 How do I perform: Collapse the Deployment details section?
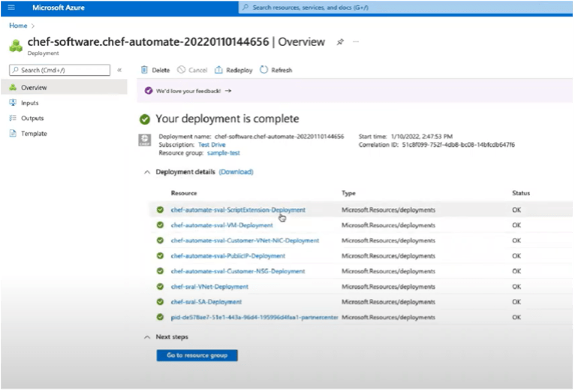(146, 172)
